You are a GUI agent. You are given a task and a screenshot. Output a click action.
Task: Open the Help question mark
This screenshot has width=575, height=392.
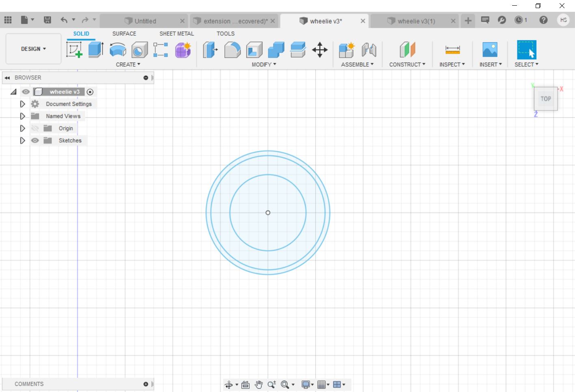pos(543,20)
